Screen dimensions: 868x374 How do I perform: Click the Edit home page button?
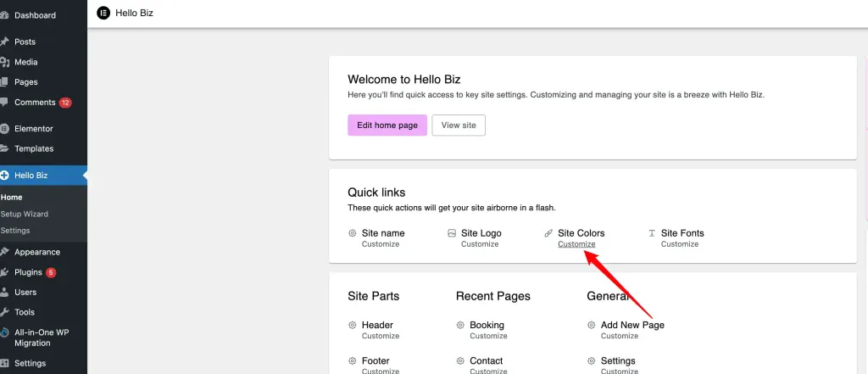pos(387,126)
